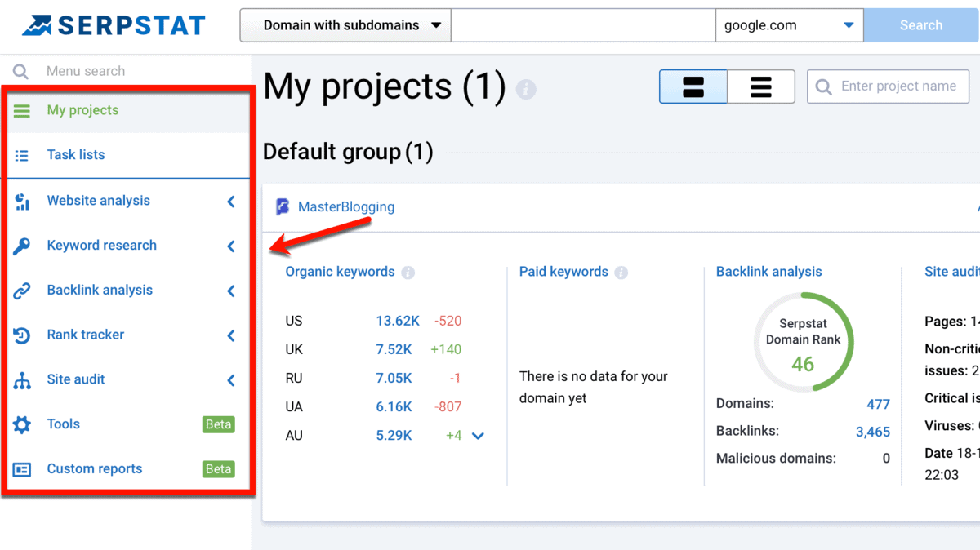Expand more countries under Organic keywords
The image size is (980, 550).
pyautogui.click(x=479, y=436)
